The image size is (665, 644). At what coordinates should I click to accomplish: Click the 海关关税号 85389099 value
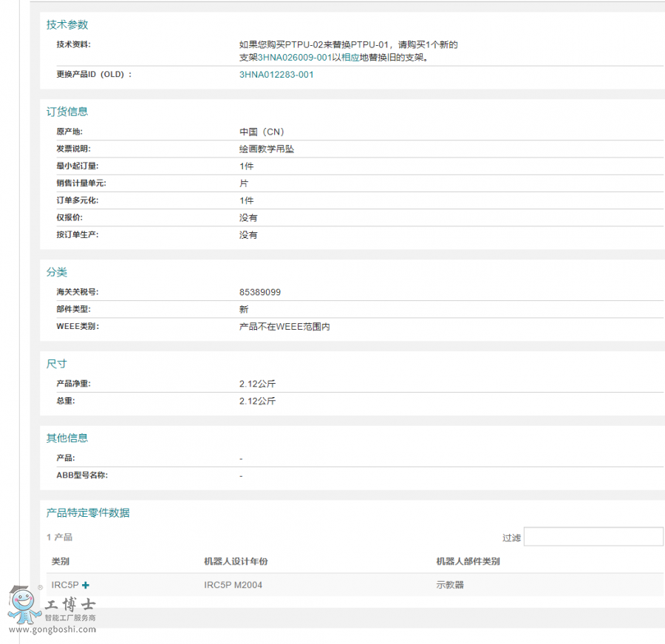pyautogui.click(x=260, y=291)
